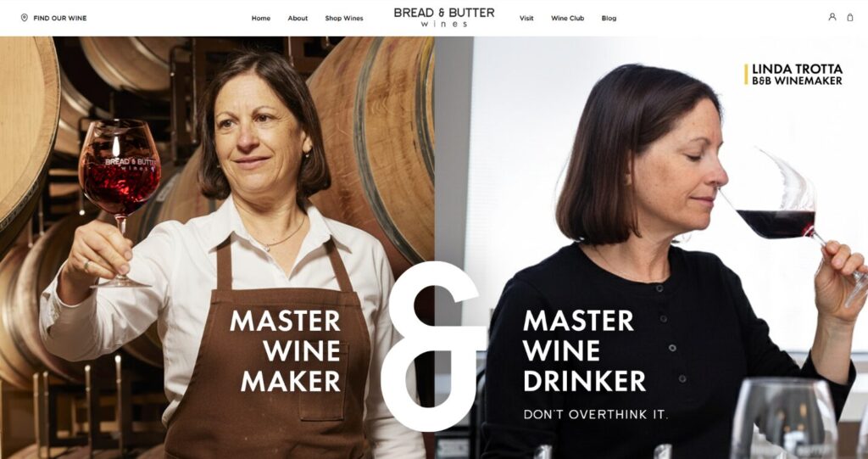Open the About menu item
The image size is (868, 459).
pos(298,19)
